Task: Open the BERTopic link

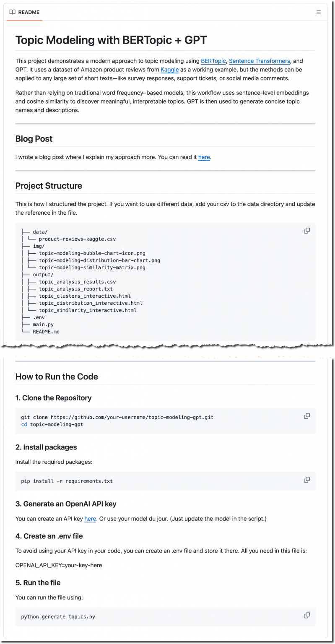Action: point(213,61)
